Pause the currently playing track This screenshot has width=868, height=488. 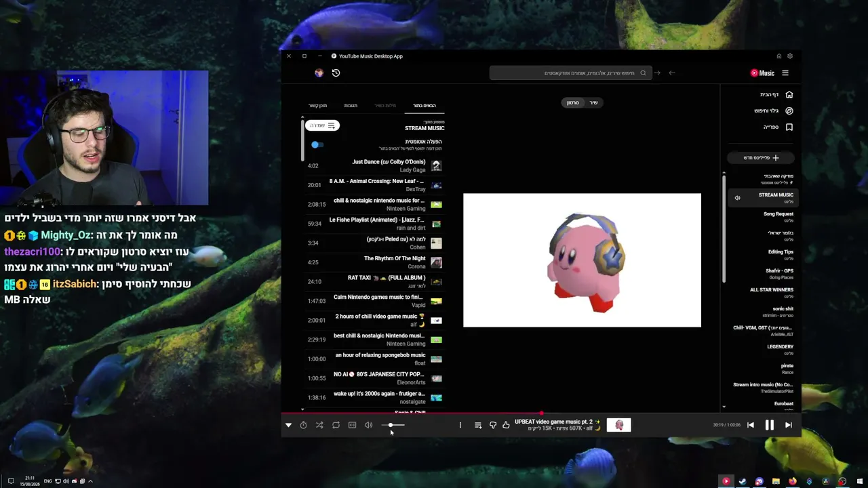[x=769, y=425]
